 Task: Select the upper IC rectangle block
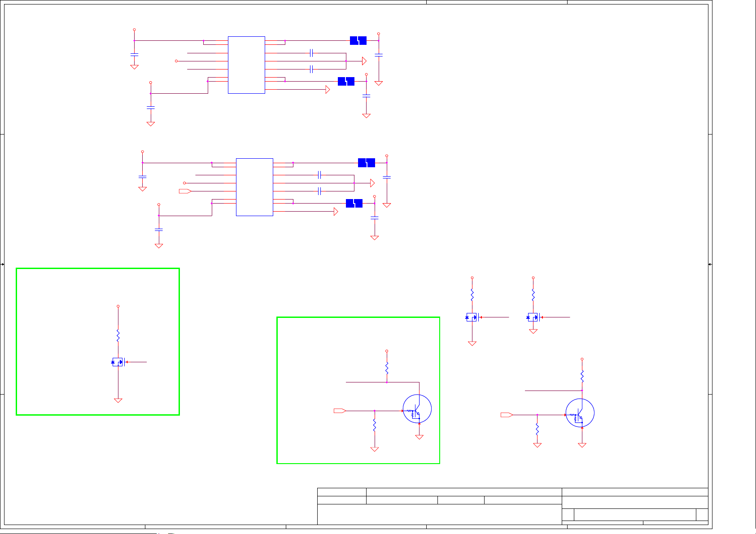246,65
